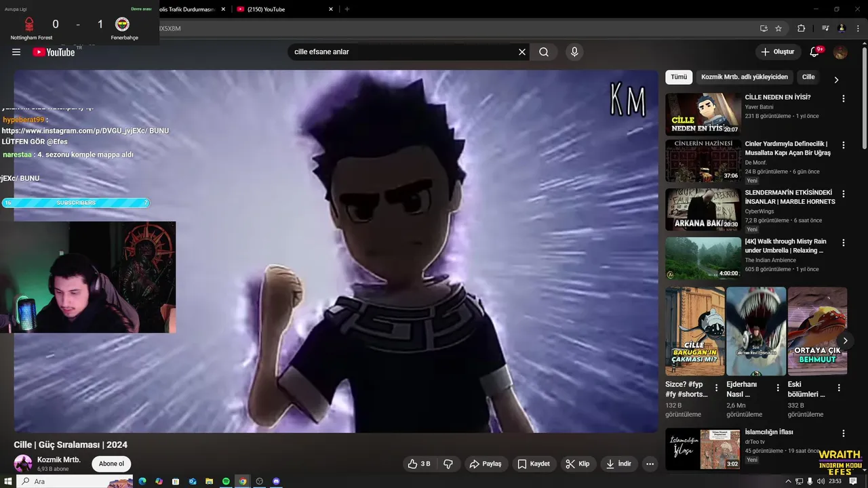868x488 pixels.
Task: Open options for Sizce? short
Action: click(x=716, y=388)
